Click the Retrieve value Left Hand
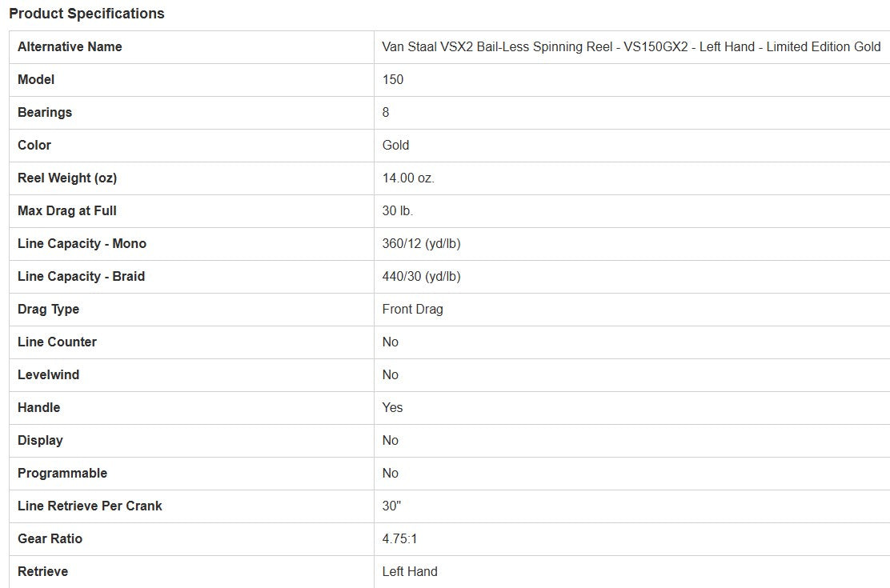This screenshot has height=588, width=890. [x=410, y=571]
